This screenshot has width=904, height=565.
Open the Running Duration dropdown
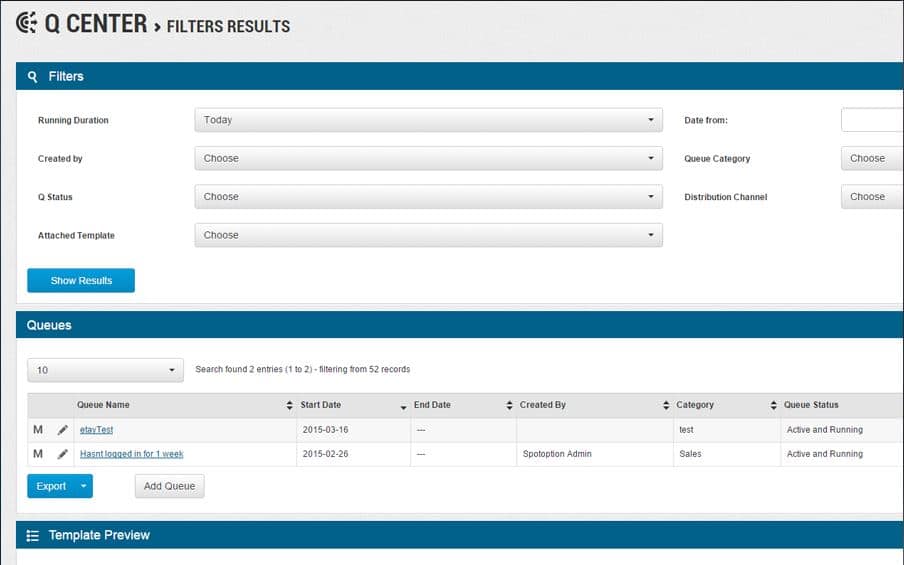[x=428, y=120]
